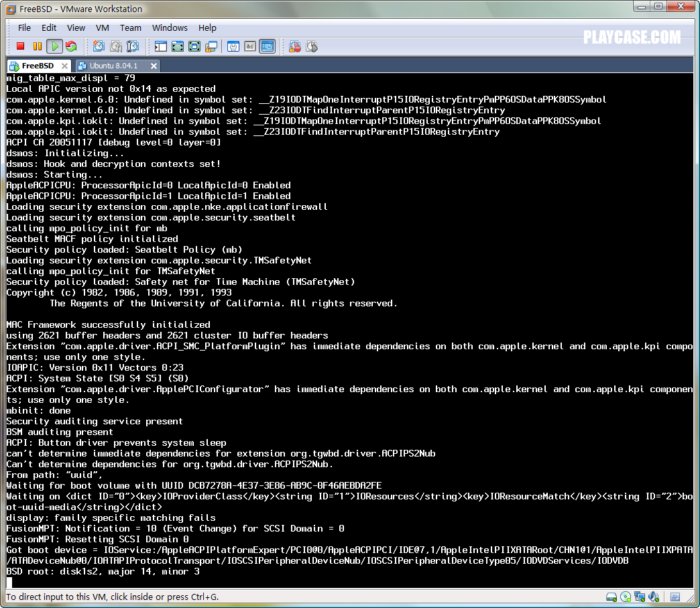Click the network adapter status icon

(x=640, y=597)
